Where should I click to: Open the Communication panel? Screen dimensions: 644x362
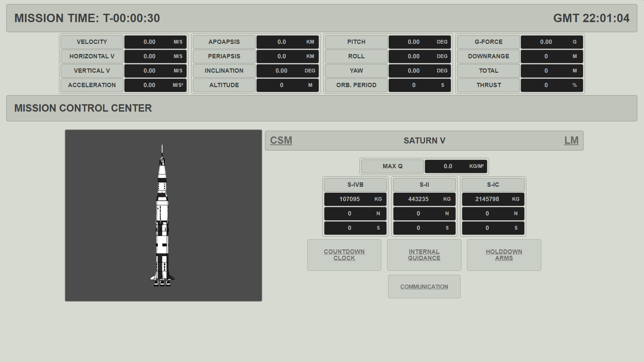click(x=424, y=287)
